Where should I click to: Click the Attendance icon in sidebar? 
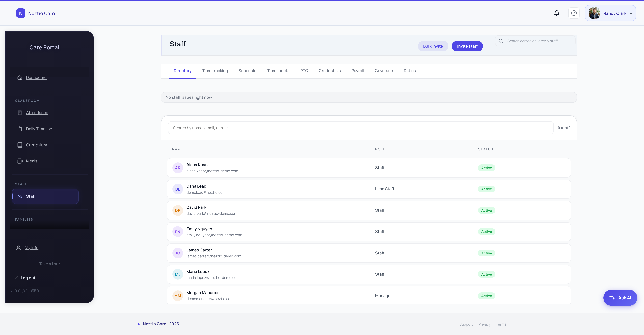click(20, 113)
